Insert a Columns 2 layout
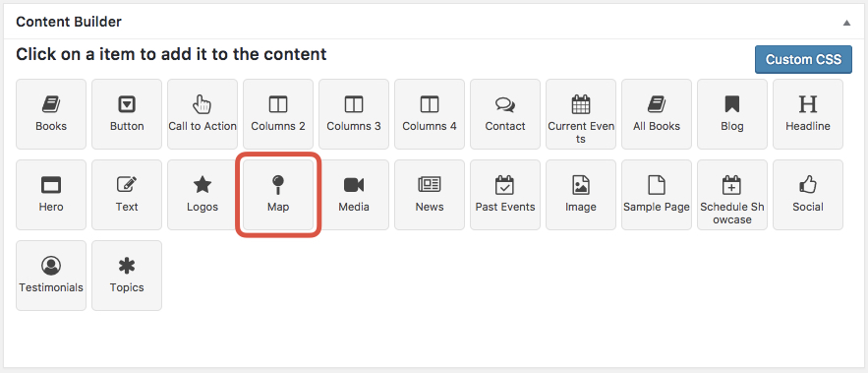This screenshot has width=868, height=373. tap(278, 114)
